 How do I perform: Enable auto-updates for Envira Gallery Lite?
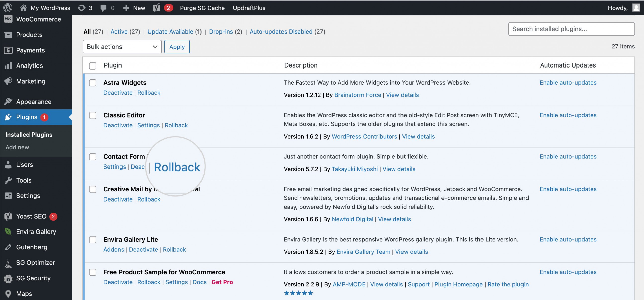point(568,239)
